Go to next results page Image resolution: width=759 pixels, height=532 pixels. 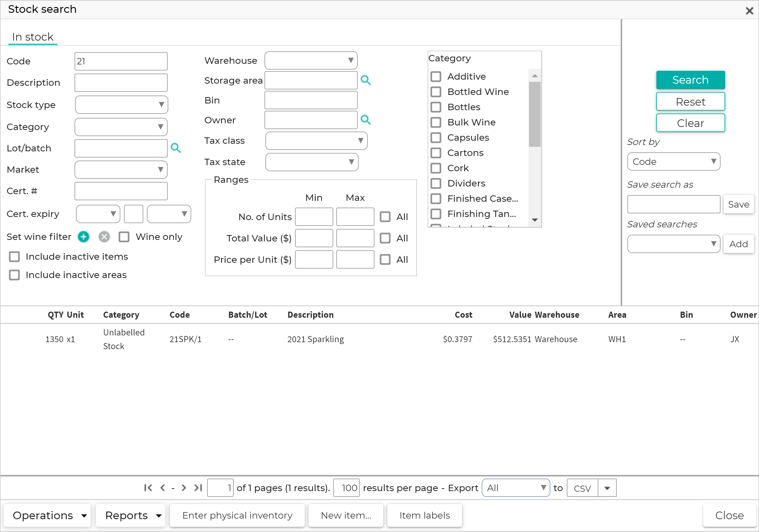[184, 488]
